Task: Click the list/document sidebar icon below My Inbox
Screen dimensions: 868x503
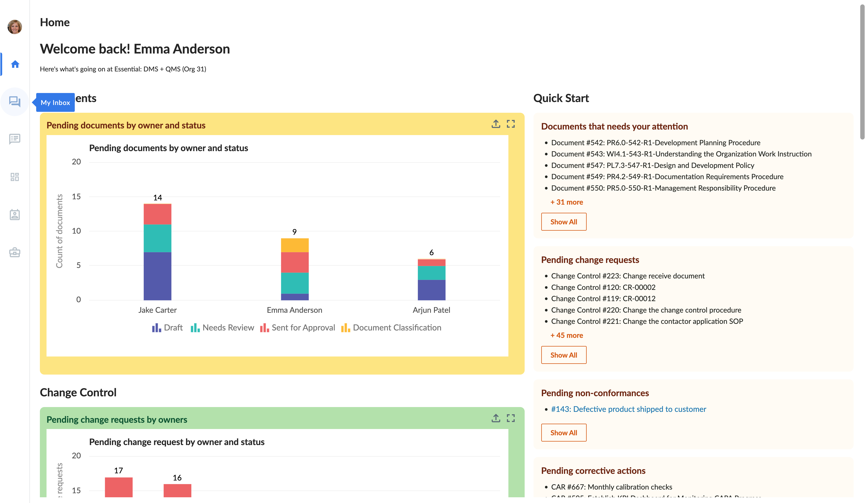Action: pos(15,139)
